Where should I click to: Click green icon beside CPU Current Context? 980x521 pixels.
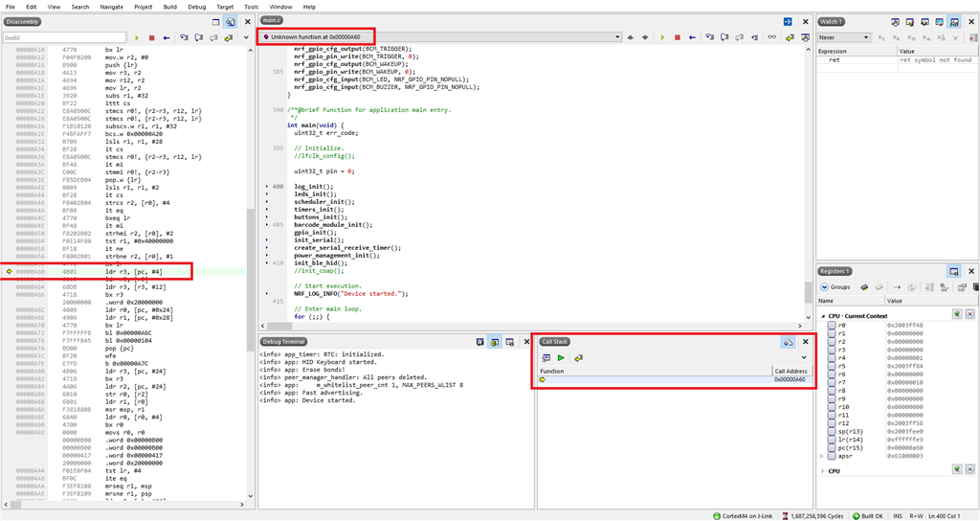pos(957,314)
